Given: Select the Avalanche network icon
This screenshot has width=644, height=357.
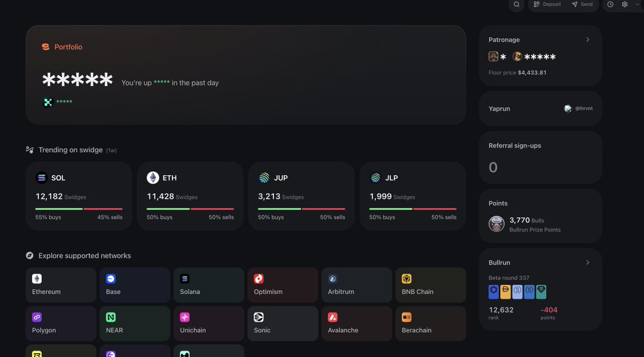Looking at the screenshot, I should (333, 317).
